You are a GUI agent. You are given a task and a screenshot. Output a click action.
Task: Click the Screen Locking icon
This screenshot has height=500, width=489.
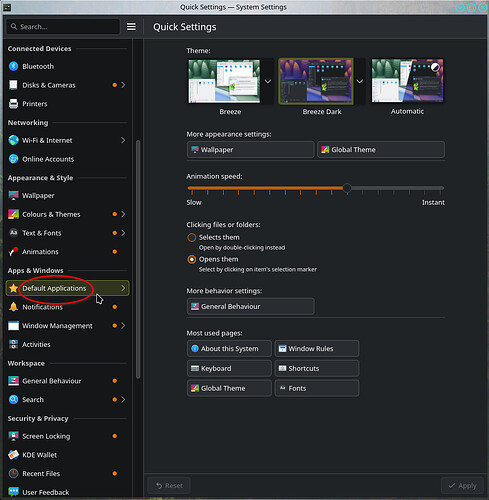(13, 436)
